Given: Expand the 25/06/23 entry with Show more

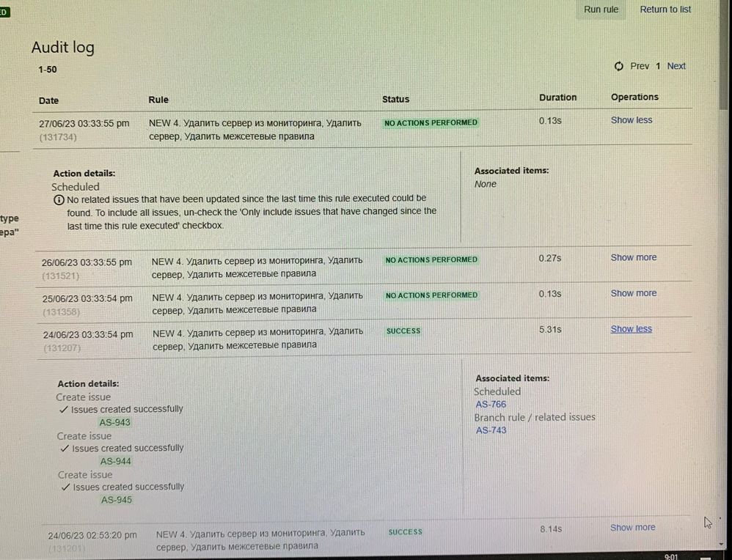Looking at the screenshot, I should tap(634, 293).
